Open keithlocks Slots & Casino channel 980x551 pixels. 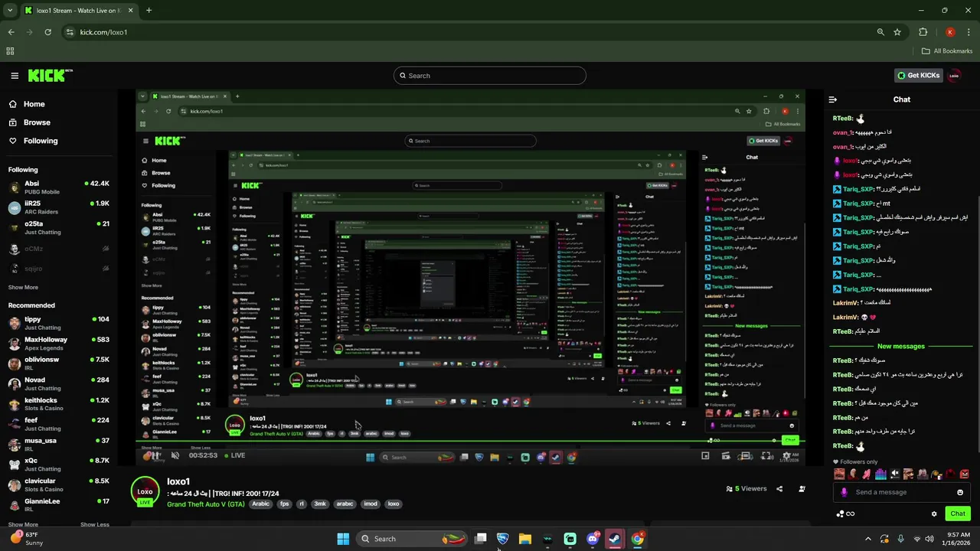coord(58,404)
